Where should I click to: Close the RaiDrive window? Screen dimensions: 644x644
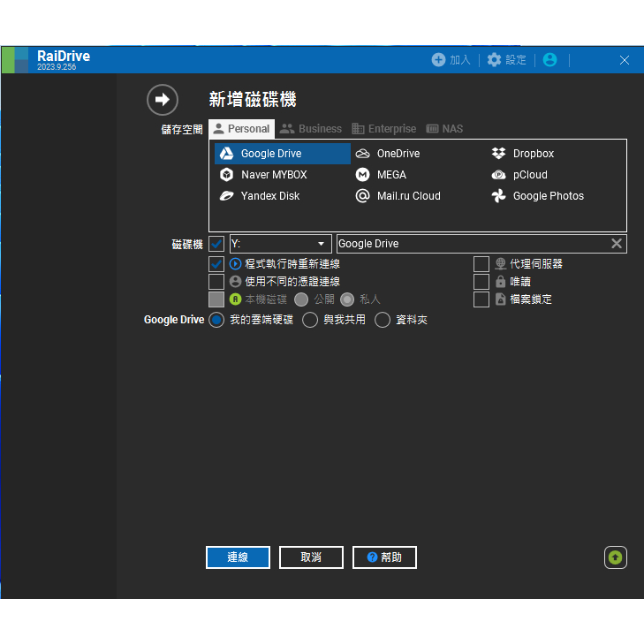point(625,60)
